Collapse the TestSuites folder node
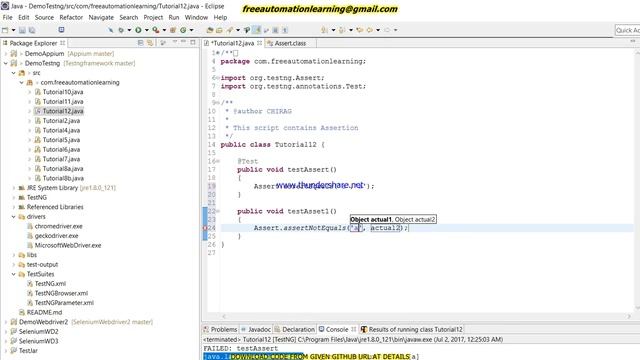 (x=14, y=274)
